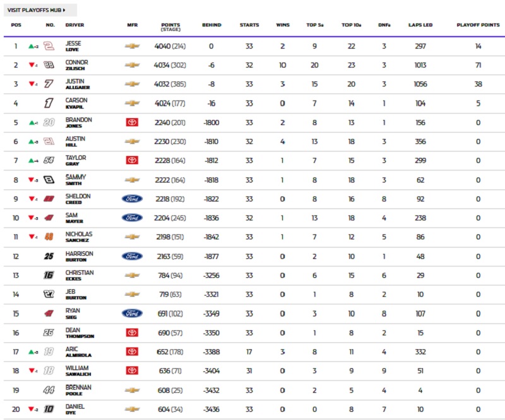505x420 pixels.
Task: Click Sheldon Creed's red car number icon
Action: [x=49, y=199]
